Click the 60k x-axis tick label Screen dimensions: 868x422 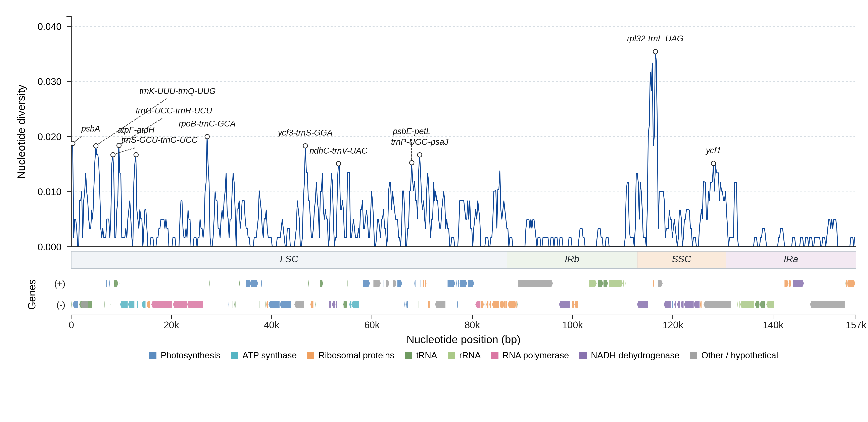372,325
